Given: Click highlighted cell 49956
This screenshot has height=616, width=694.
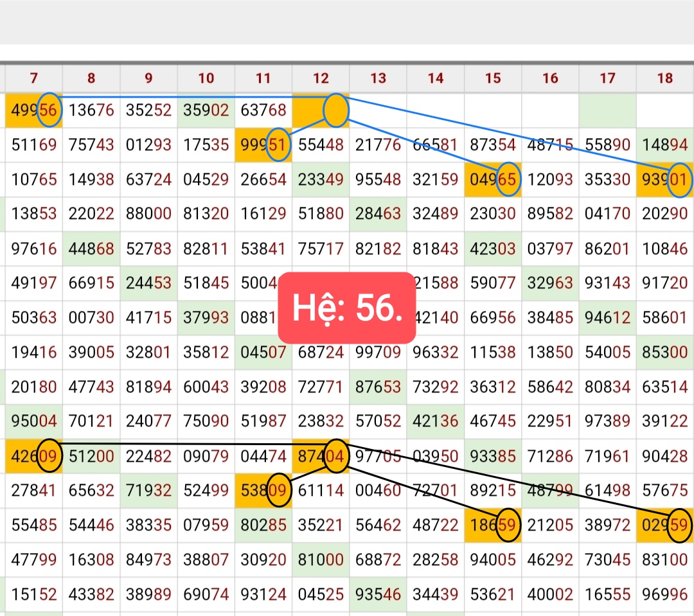Looking at the screenshot, I should click(33, 110).
